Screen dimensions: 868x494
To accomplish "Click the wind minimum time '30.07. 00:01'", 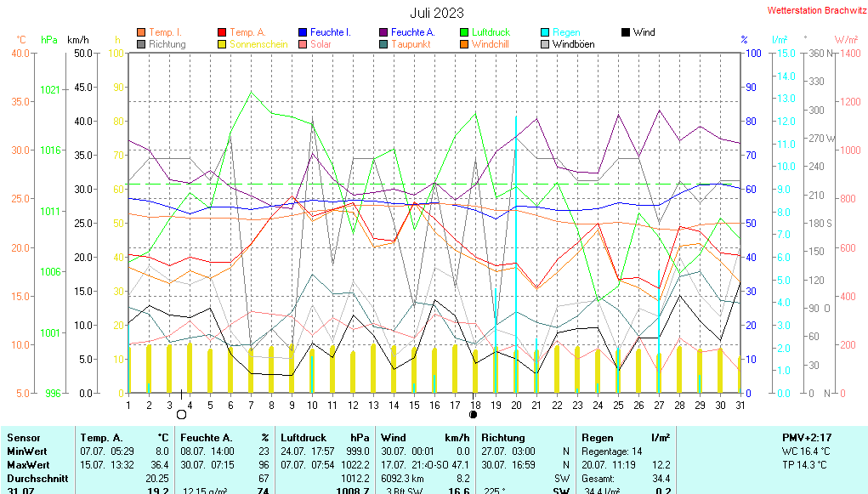I will point(407,451).
